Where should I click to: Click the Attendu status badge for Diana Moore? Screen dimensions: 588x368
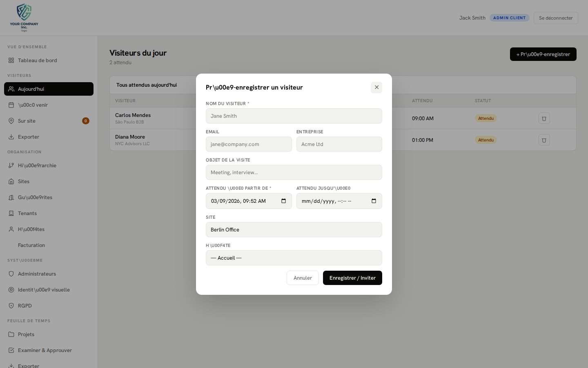tap(486, 139)
